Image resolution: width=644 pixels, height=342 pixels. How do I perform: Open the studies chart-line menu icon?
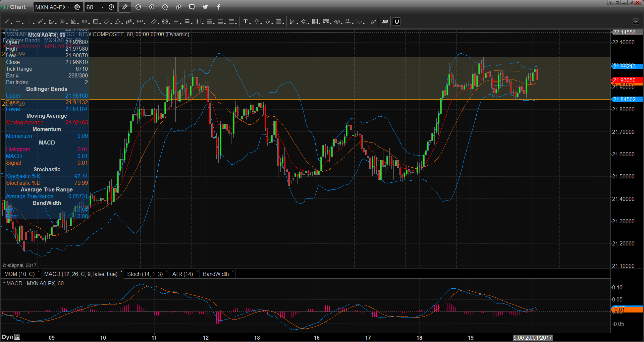138,7
